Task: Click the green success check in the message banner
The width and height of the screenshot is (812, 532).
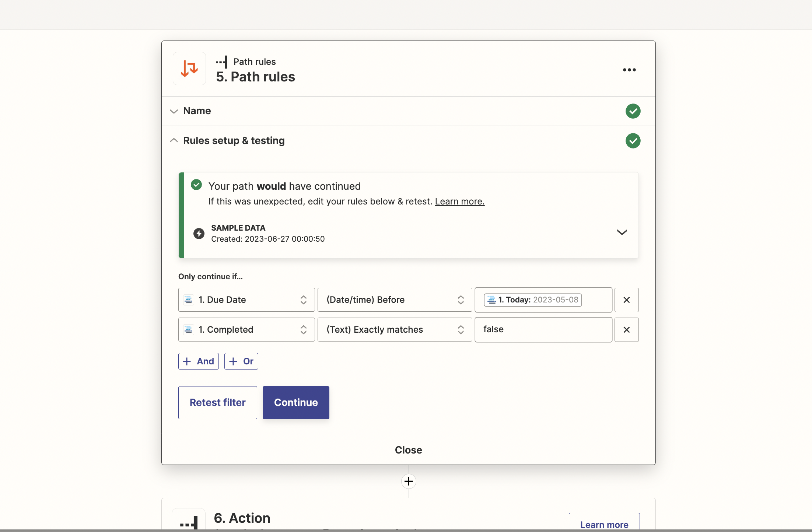Action: click(196, 185)
